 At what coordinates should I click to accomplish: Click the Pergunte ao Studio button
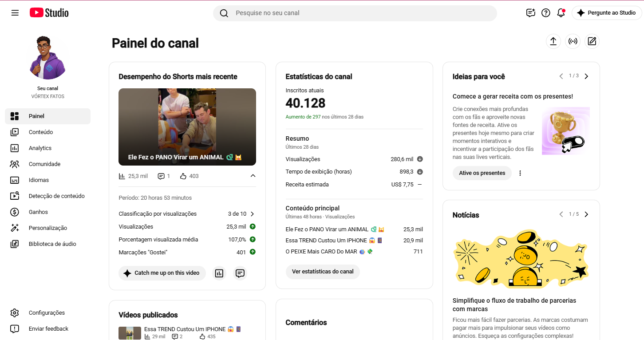tap(607, 13)
